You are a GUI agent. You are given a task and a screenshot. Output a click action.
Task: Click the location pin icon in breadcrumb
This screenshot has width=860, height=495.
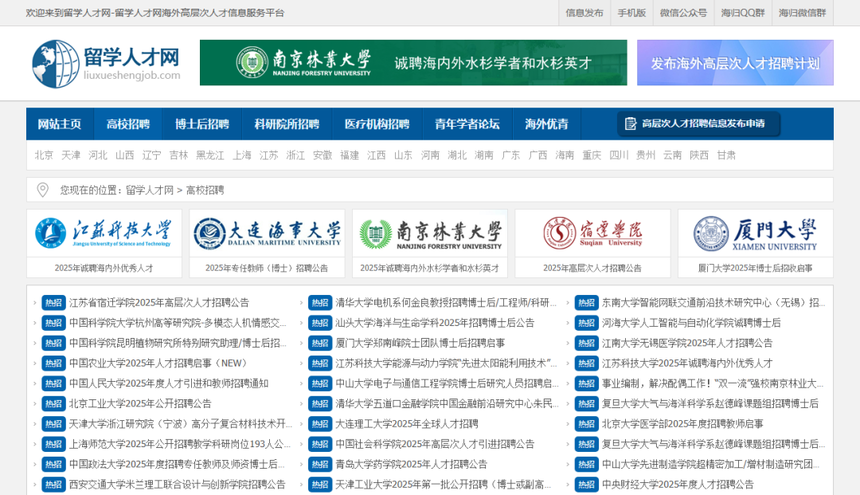tap(42, 190)
